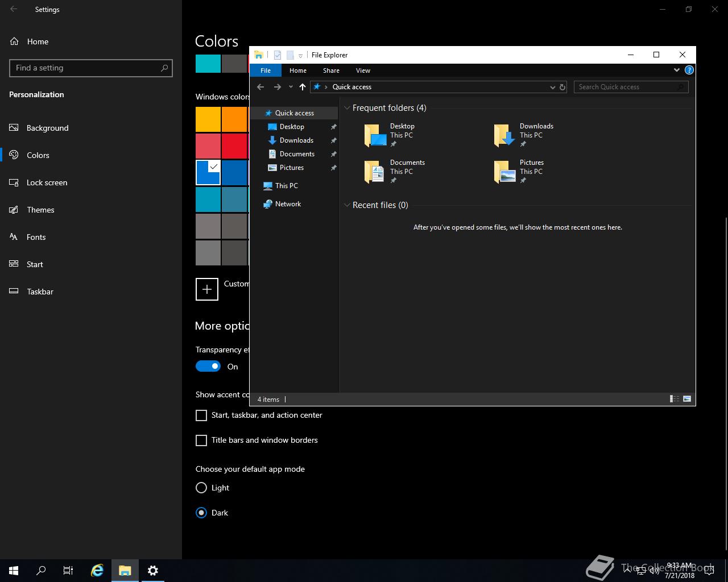The height and width of the screenshot is (582, 728).
Task: Check Title bars and window borders
Action: click(201, 440)
